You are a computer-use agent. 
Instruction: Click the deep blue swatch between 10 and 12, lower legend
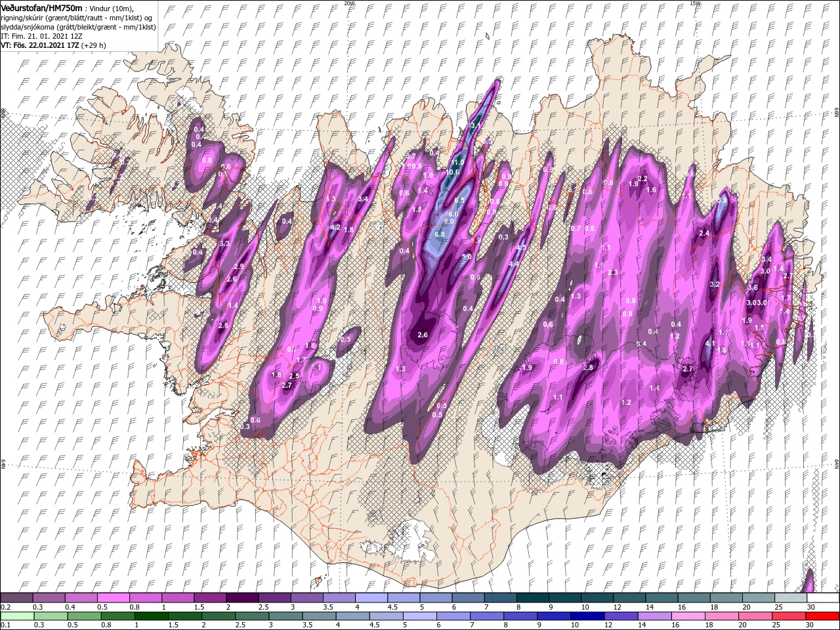pos(586,616)
